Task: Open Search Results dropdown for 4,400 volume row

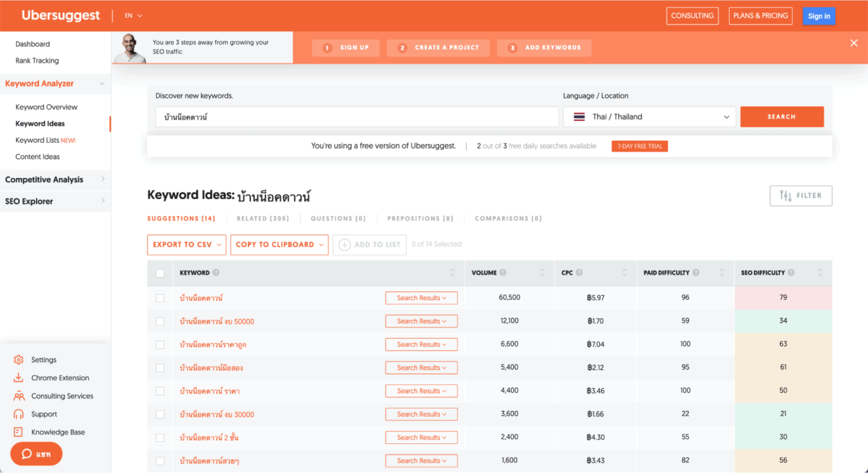Action: [422, 391]
